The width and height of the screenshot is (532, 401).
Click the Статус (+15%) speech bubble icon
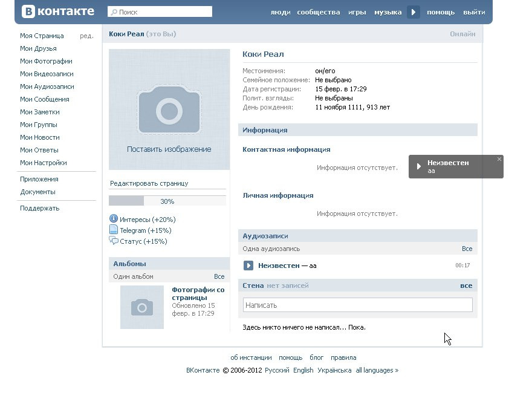[113, 241]
